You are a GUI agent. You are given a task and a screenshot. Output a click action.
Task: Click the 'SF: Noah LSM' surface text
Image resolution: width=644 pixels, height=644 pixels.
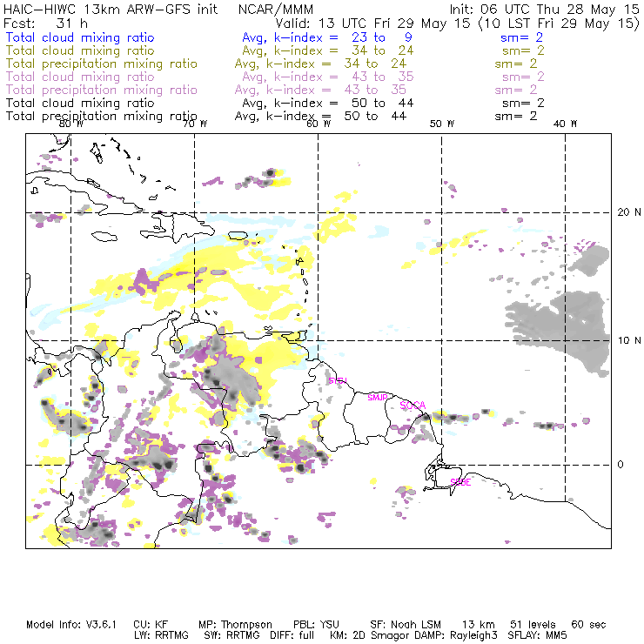(406, 625)
